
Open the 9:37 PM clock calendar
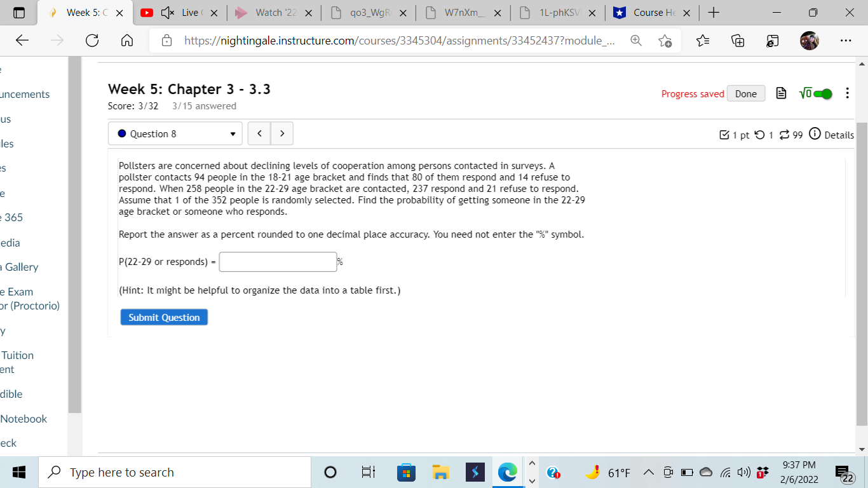point(800,472)
